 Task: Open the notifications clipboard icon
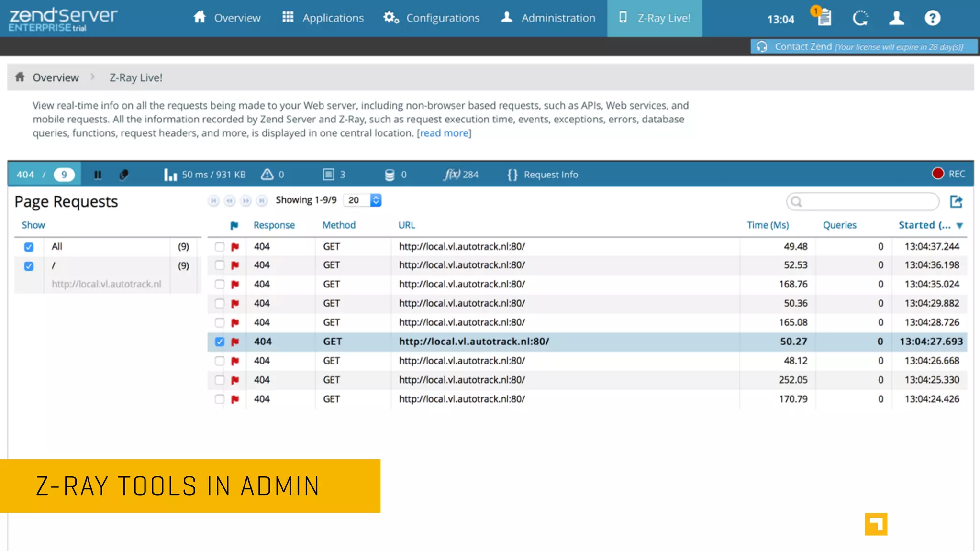(x=824, y=18)
